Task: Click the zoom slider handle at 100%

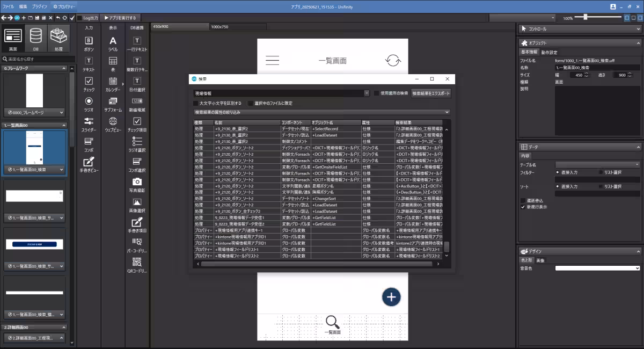Action: 585,17
